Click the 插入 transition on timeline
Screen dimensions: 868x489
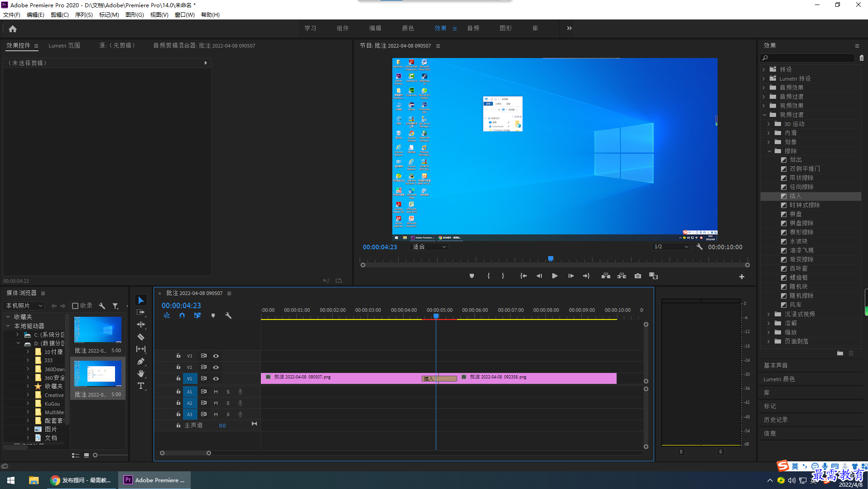click(x=439, y=378)
